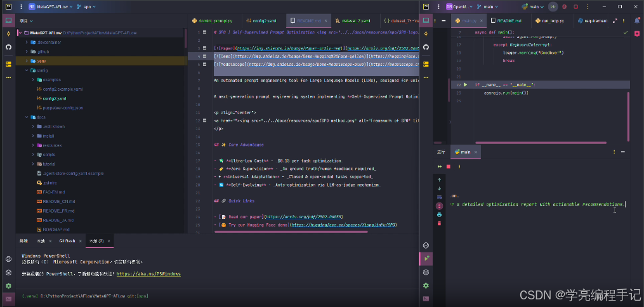Open Python Console icon in left window sidebar
644x307 pixels.
pos(8,259)
